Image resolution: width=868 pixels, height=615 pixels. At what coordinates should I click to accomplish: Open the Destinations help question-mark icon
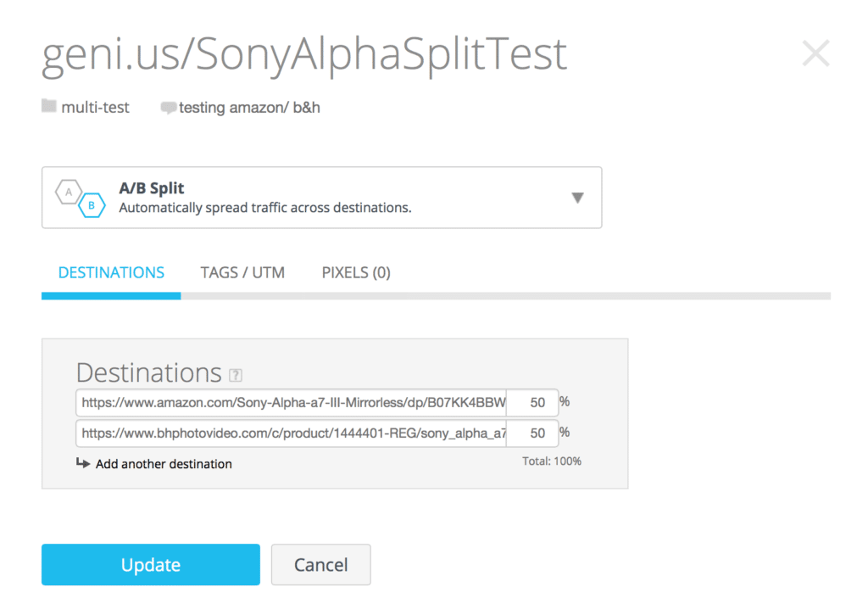pyautogui.click(x=236, y=375)
